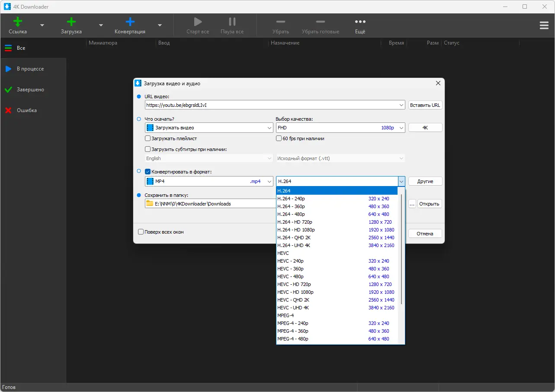Click the Отмена button
This screenshot has width=555, height=392.
tap(425, 234)
